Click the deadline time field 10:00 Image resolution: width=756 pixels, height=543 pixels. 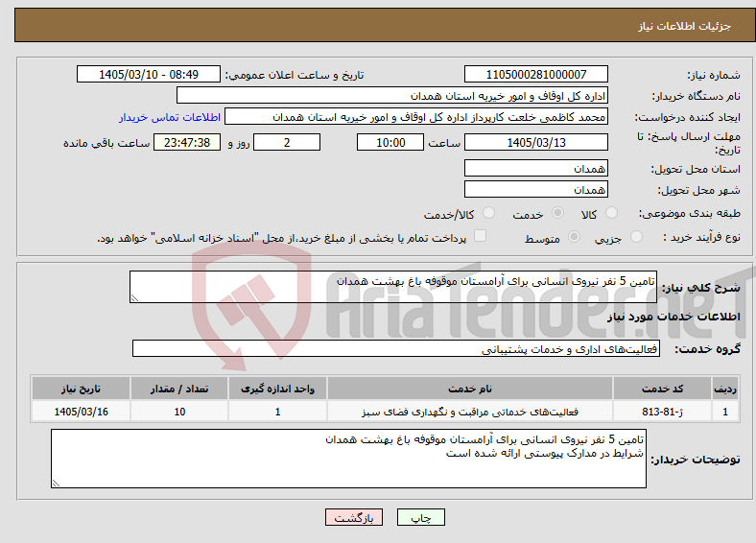pos(390,142)
